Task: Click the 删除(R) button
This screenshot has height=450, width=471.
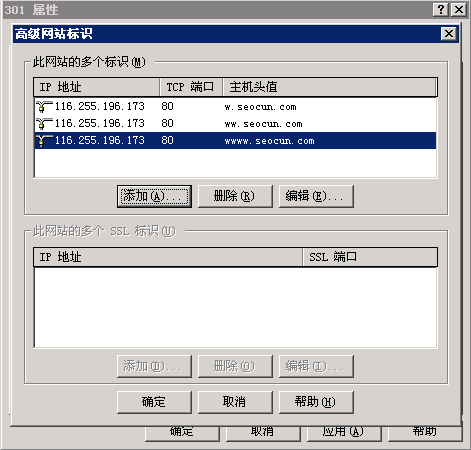Action: click(x=235, y=196)
